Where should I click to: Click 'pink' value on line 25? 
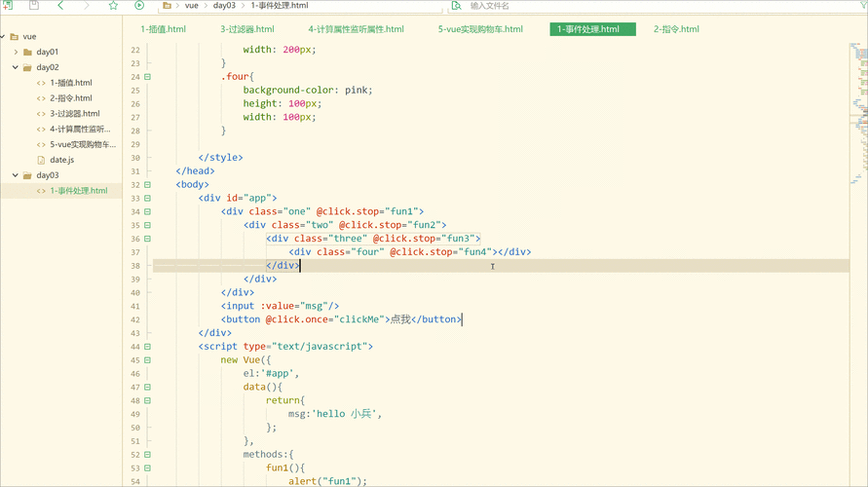coord(356,90)
